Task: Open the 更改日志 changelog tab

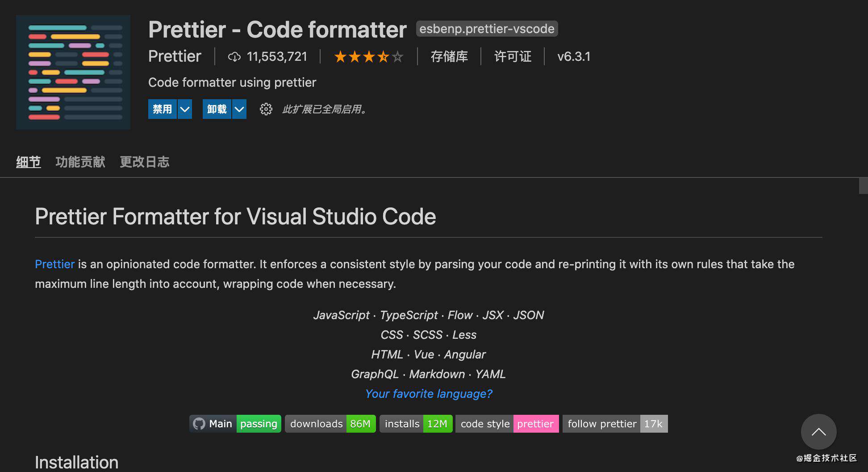Action: [x=145, y=162]
